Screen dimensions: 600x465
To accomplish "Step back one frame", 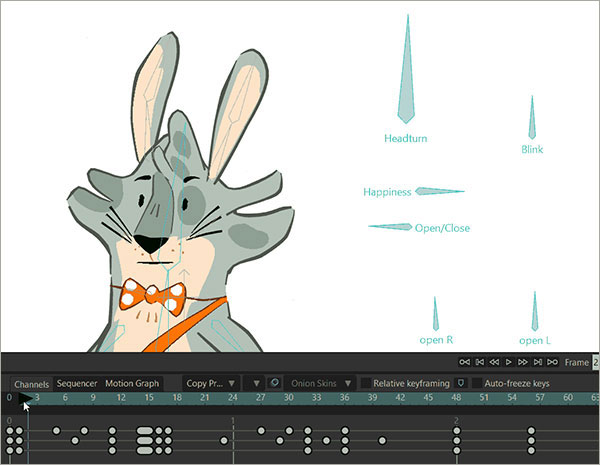I will 494,361.
